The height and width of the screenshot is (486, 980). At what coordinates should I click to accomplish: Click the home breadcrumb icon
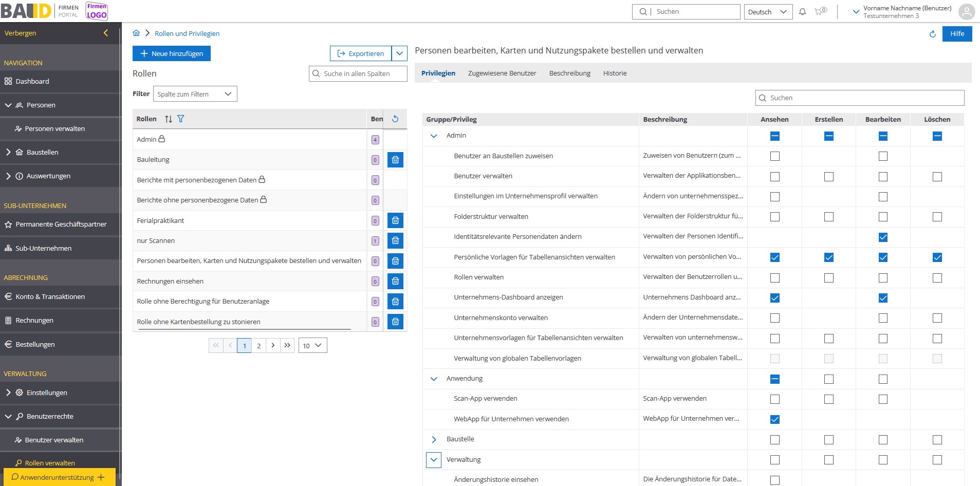[x=136, y=33]
